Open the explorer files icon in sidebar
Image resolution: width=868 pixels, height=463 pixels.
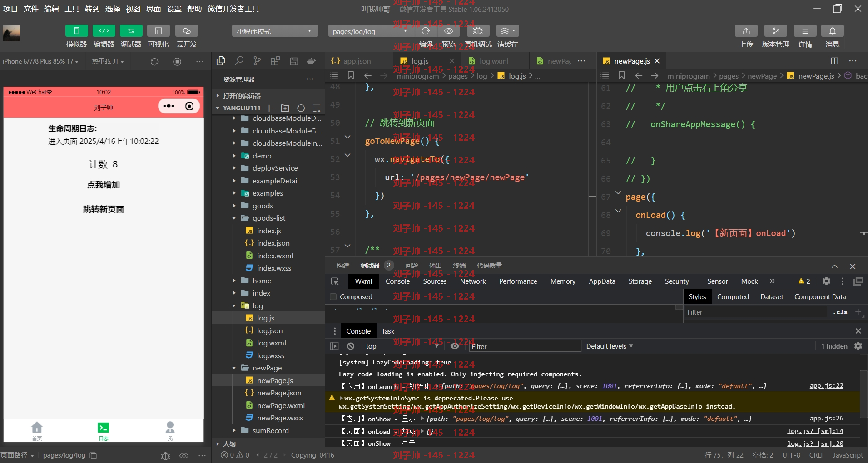pyautogui.click(x=221, y=61)
